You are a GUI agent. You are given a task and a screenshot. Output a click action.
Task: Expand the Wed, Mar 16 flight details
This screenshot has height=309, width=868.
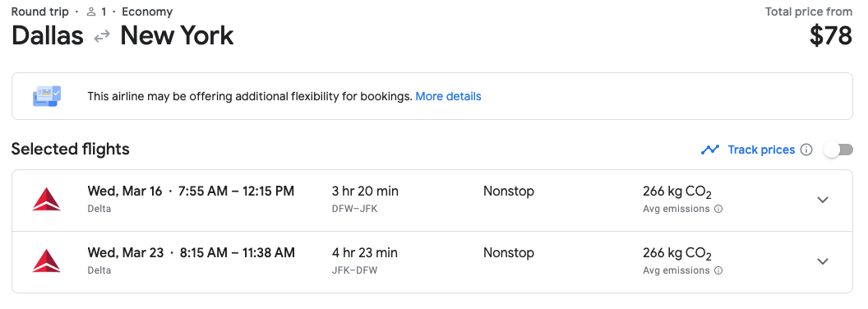(823, 200)
